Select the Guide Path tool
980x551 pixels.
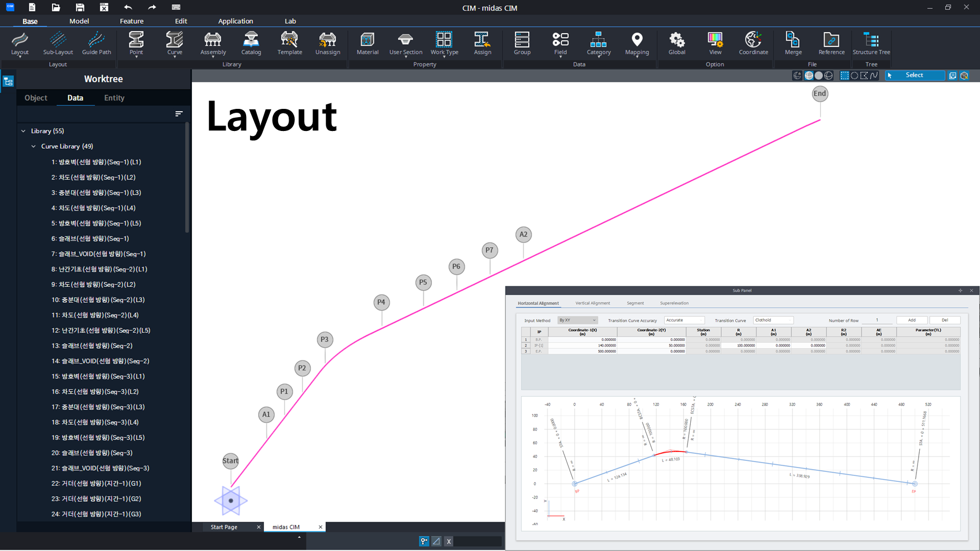pos(96,44)
